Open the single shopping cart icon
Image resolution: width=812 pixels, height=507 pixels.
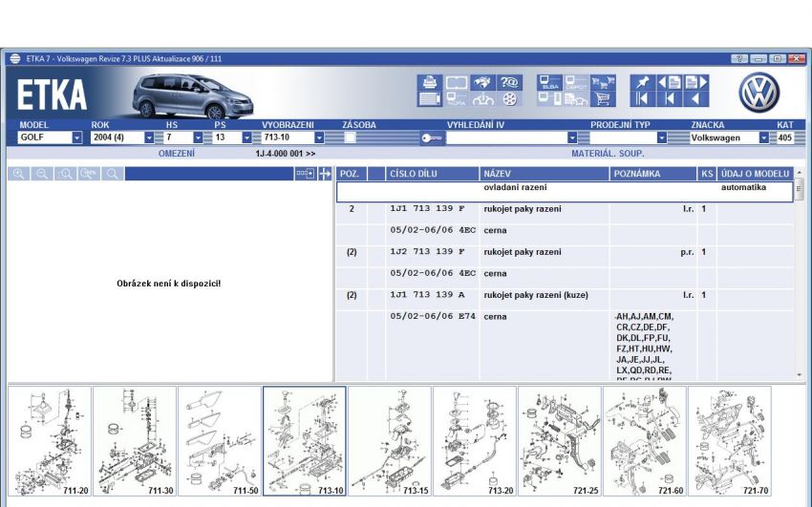point(602,98)
